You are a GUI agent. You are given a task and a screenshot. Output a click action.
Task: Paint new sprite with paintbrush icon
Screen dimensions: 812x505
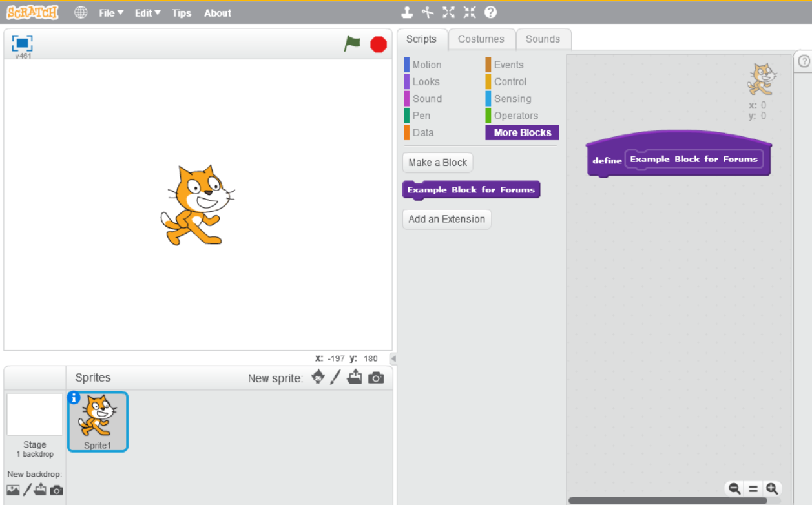(x=335, y=378)
